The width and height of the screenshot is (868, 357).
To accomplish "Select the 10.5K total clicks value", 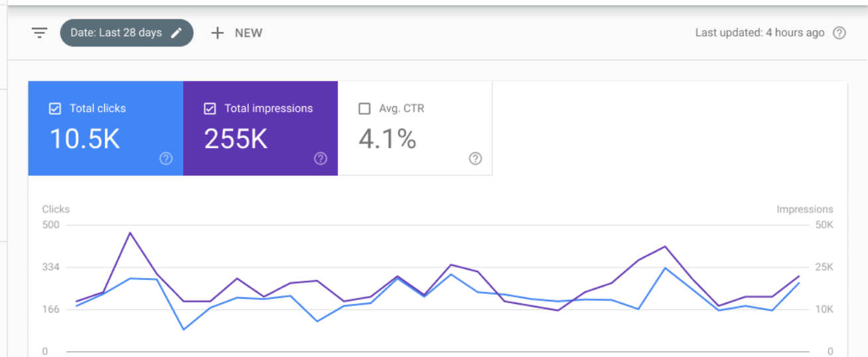I will click(85, 139).
